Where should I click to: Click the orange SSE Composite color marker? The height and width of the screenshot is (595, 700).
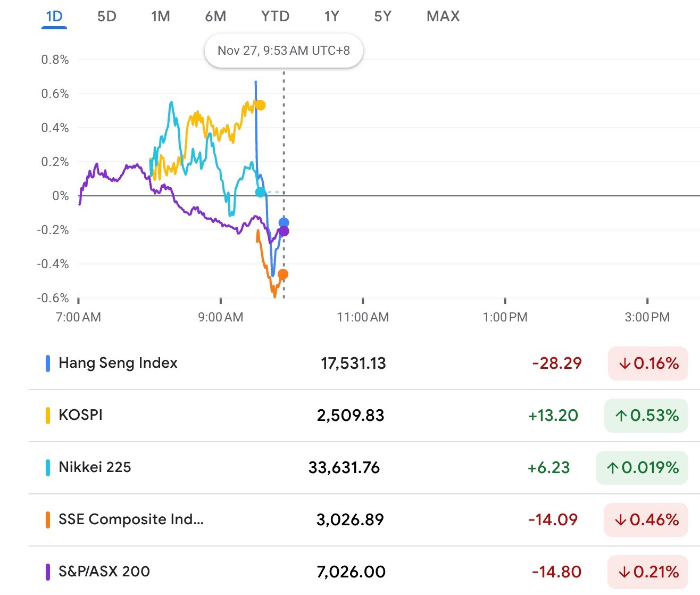(x=48, y=520)
